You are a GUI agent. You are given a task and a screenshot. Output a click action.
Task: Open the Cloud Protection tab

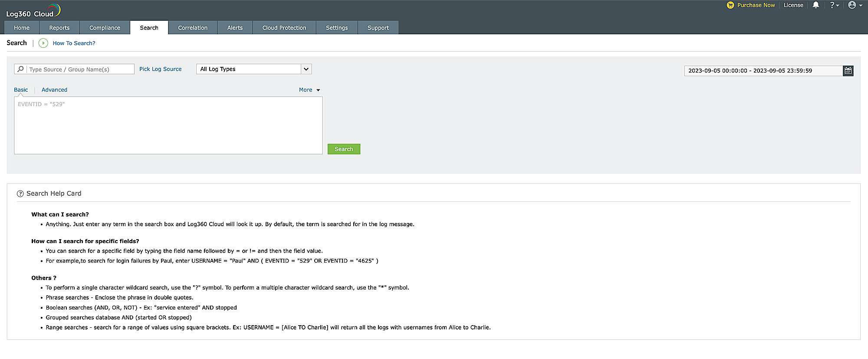click(284, 28)
